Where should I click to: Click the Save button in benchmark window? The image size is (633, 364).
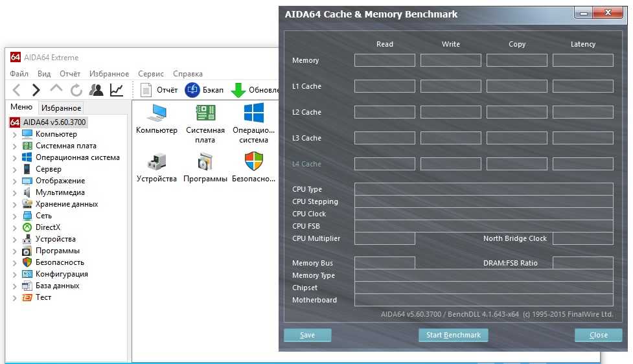point(307,335)
